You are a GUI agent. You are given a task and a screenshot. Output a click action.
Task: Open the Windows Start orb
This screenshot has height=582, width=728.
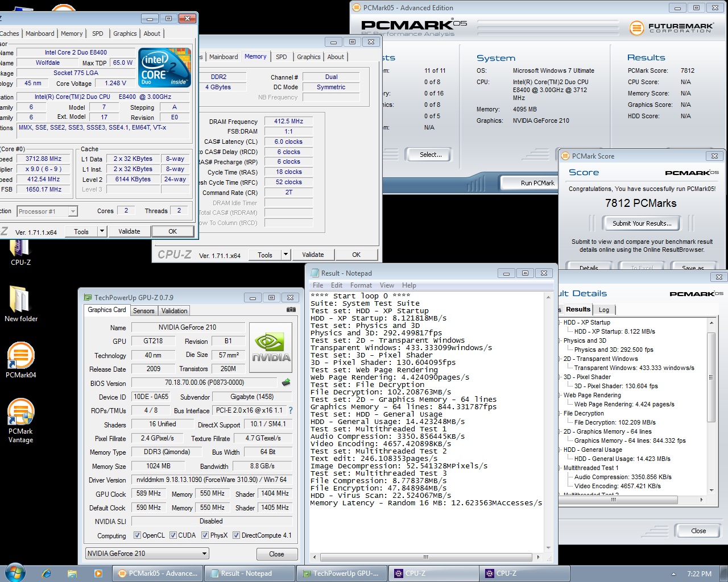tap(15, 572)
